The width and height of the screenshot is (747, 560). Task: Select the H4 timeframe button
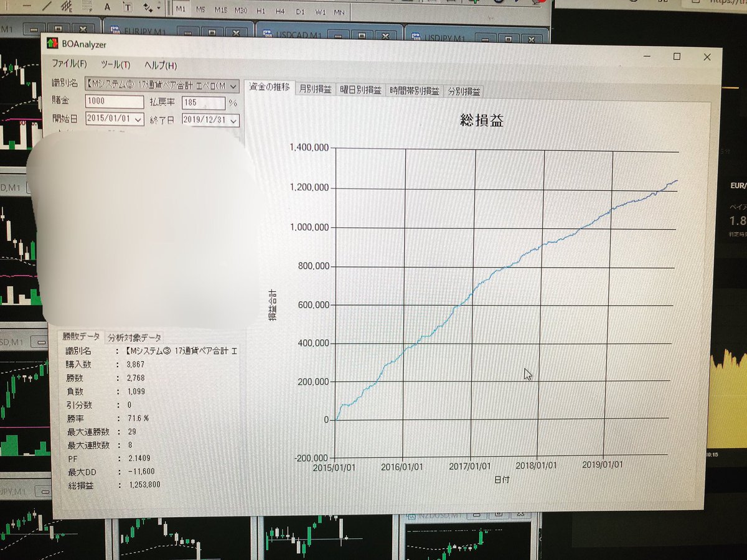point(280,12)
